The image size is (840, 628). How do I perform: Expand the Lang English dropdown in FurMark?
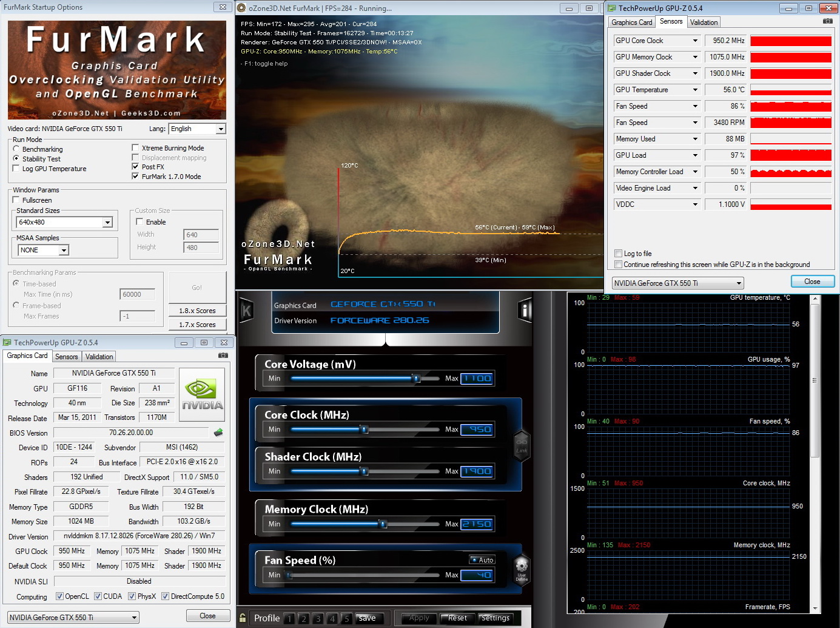tap(221, 129)
